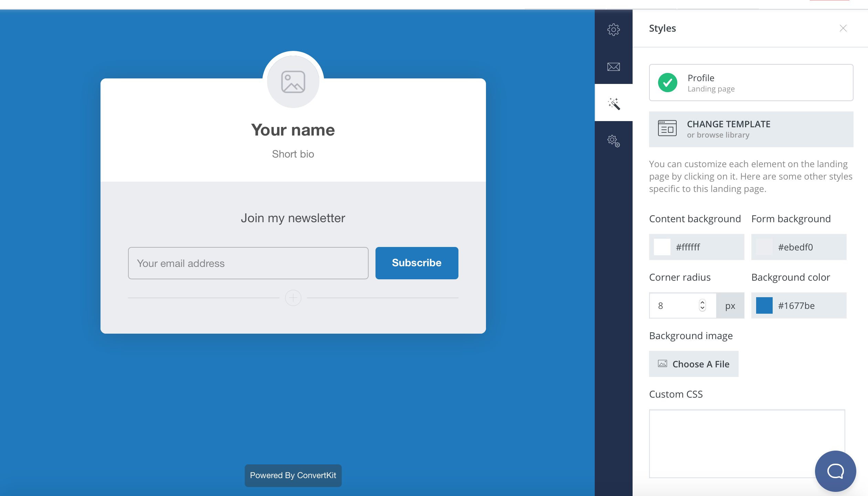Edit the Short bio text
This screenshot has width=868, height=496.
coord(293,154)
